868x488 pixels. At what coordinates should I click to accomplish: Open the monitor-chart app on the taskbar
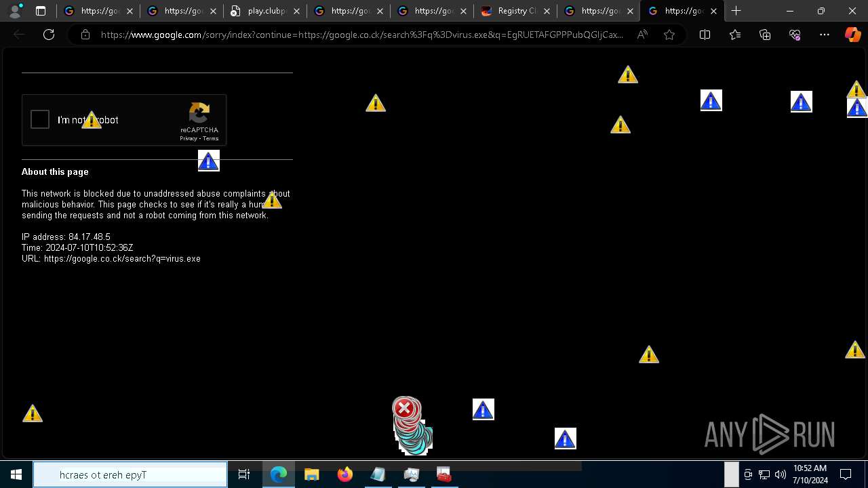(411, 474)
